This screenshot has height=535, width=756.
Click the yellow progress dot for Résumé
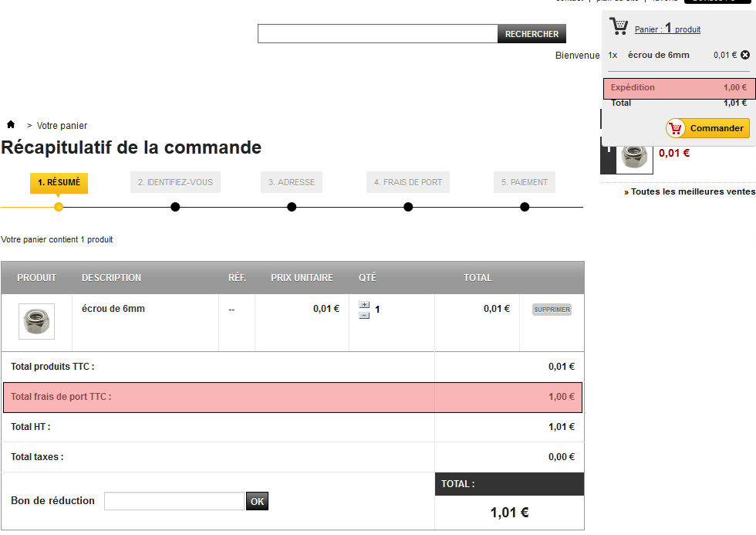(x=59, y=207)
